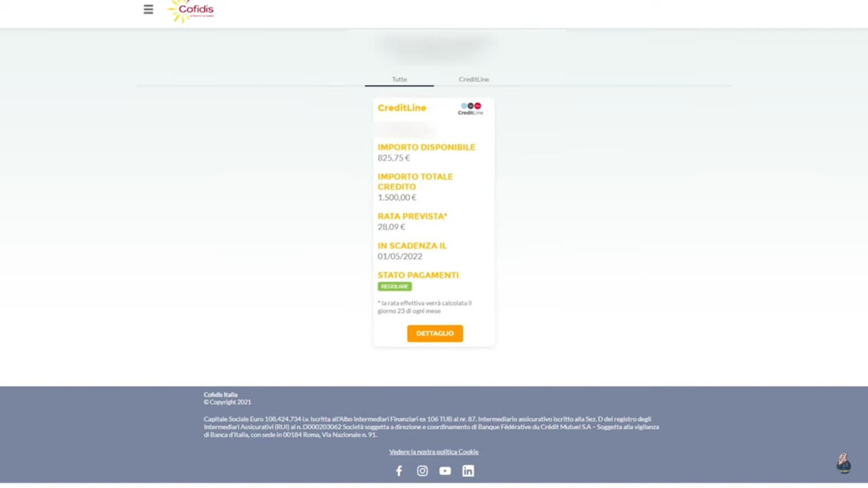
Task: Click the rata effettiva footnote text
Action: pyautogui.click(x=424, y=307)
